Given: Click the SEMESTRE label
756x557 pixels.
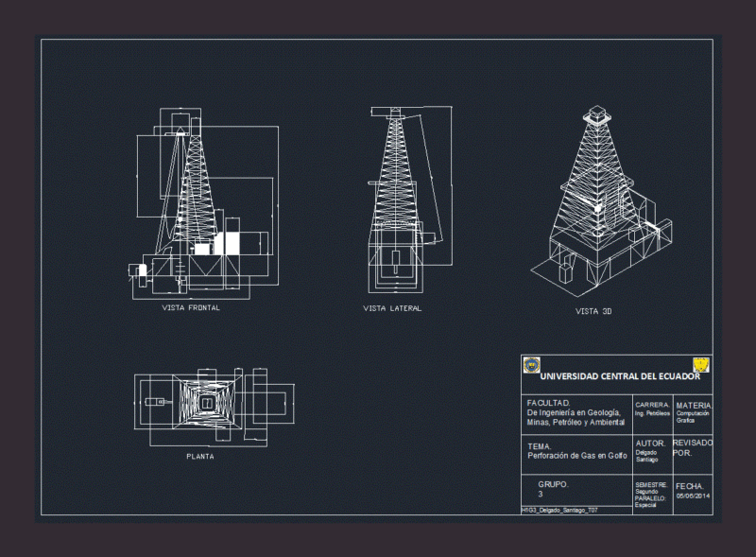Looking at the screenshot, I should [x=651, y=484].
